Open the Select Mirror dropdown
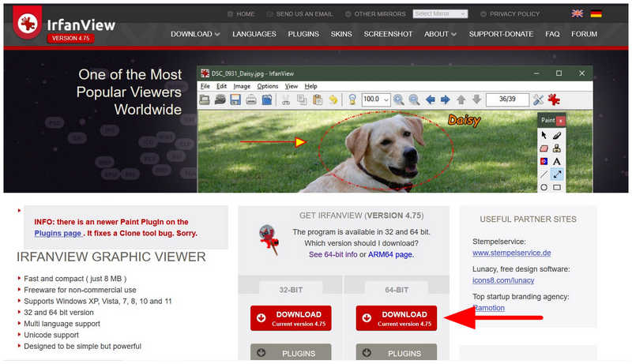The height and width of the screenshot is (364, 632). tap(440, 13)
